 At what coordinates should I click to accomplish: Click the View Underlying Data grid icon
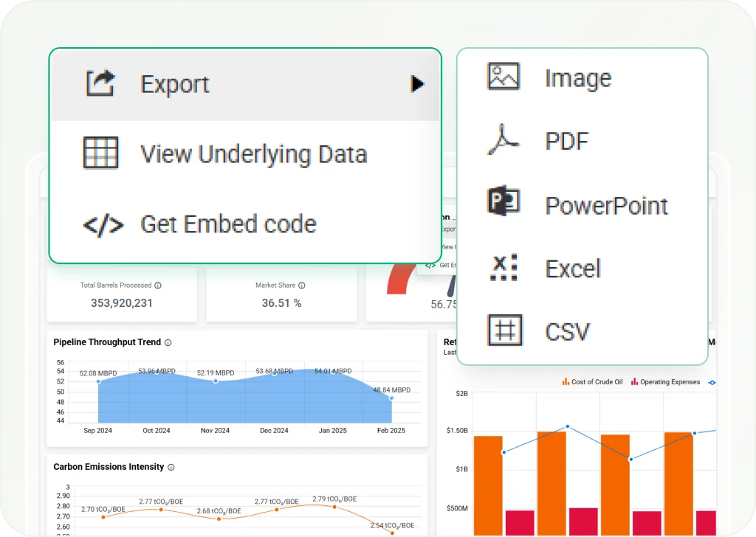(x=100, y=153)
